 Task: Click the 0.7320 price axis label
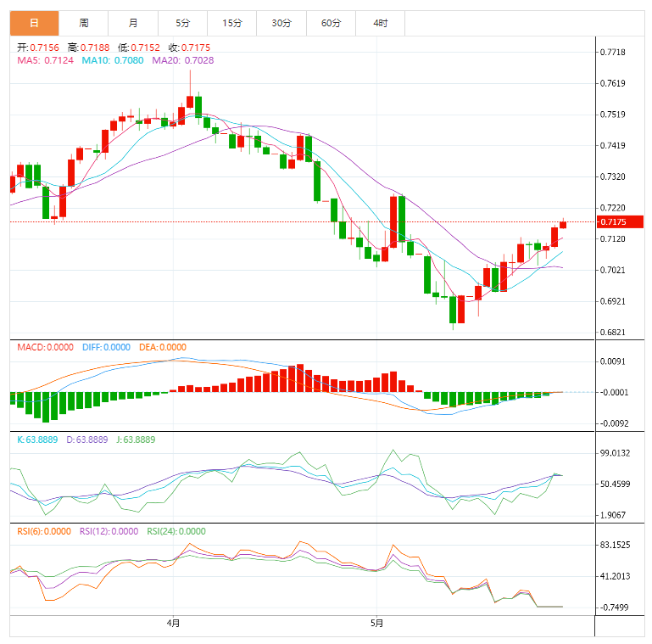pyautogui.click(x=613, y=176)
